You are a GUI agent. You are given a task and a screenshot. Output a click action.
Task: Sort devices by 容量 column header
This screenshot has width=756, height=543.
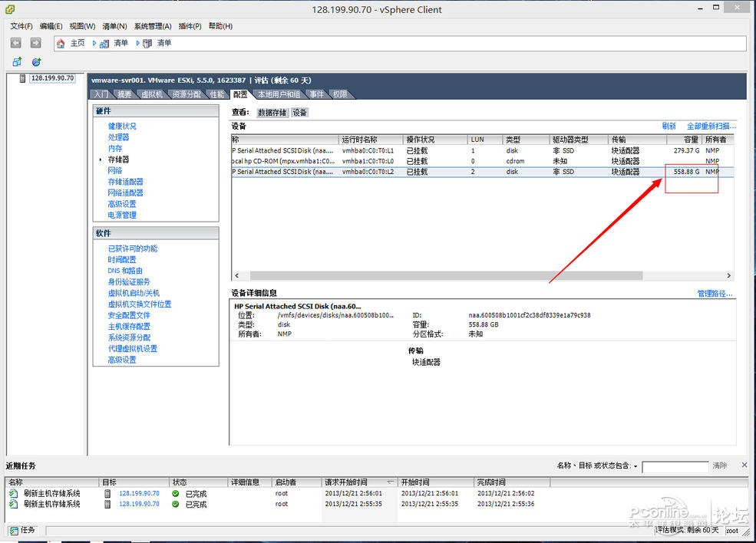684,140
